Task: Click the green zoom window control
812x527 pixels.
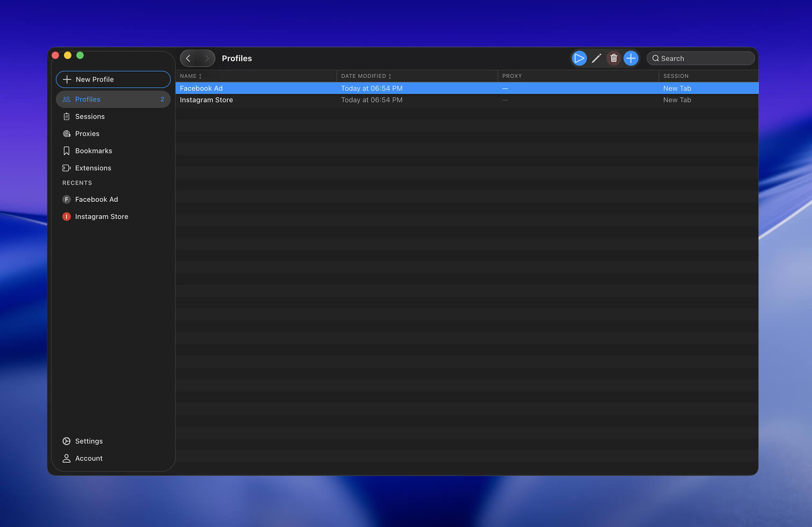Action: (x=79, y=55)
